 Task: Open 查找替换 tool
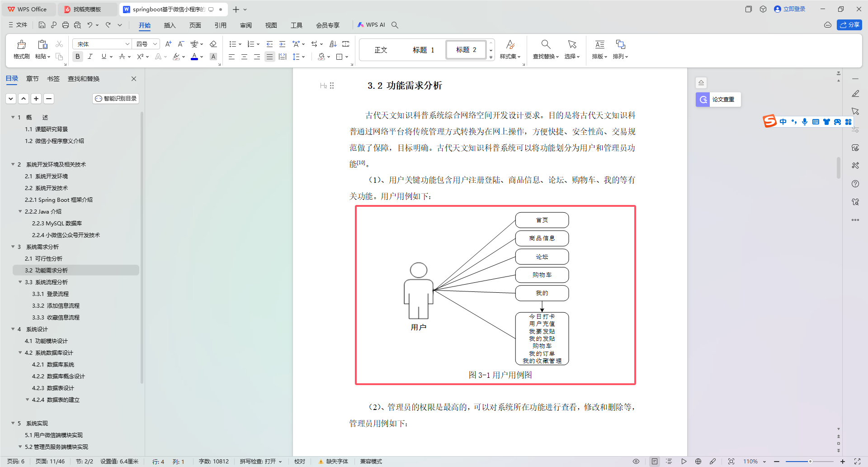point(546,49)
